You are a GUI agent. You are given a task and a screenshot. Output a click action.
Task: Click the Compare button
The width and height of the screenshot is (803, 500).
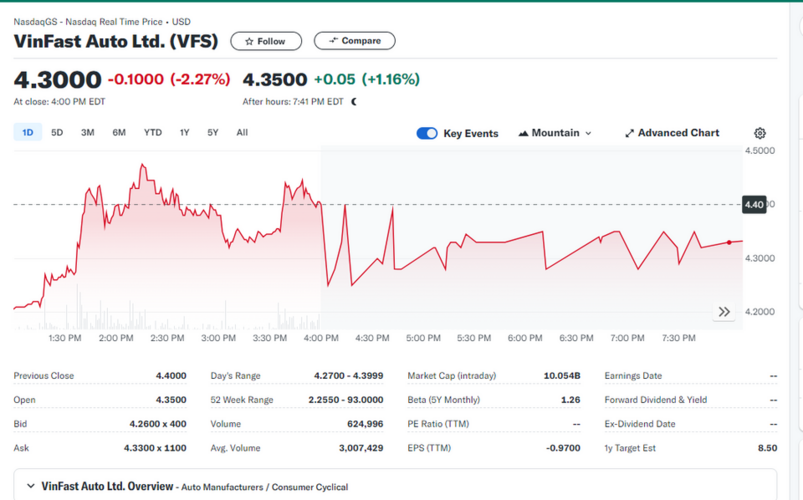(354, 40)
